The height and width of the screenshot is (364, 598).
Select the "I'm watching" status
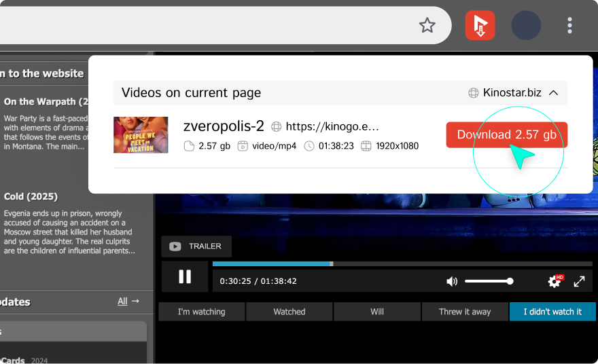[x=201, y=312]
